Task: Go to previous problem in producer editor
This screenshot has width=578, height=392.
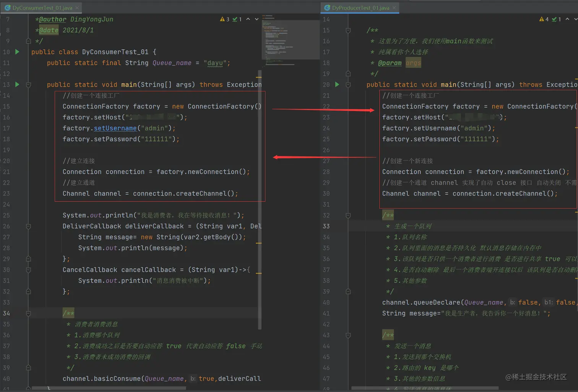Action: (567, 19)
